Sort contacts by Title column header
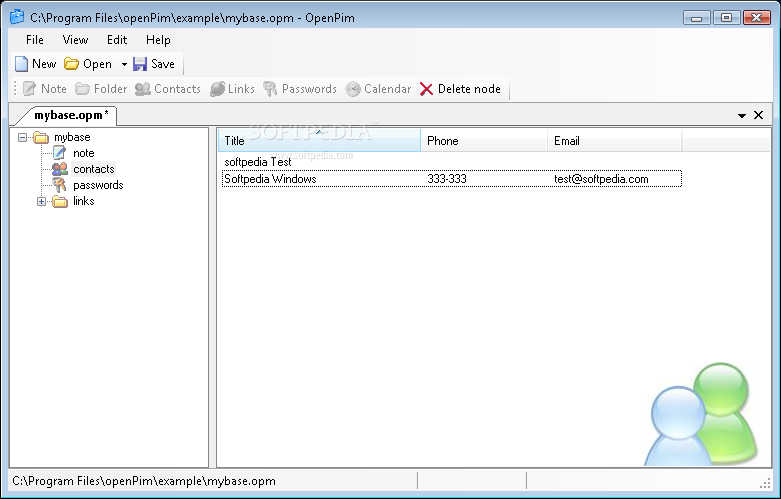 click(x=319, y=140)
